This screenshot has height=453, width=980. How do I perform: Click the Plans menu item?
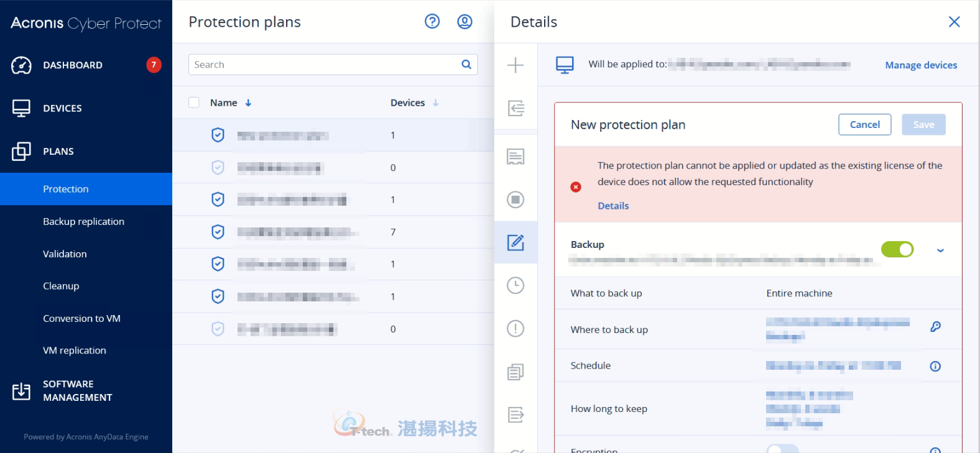(x=58, y=152)
